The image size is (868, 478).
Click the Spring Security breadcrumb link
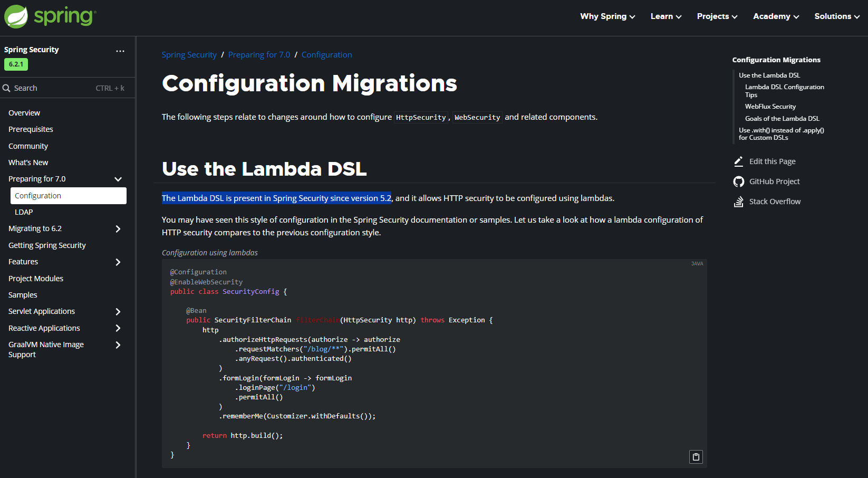(189, 55)
